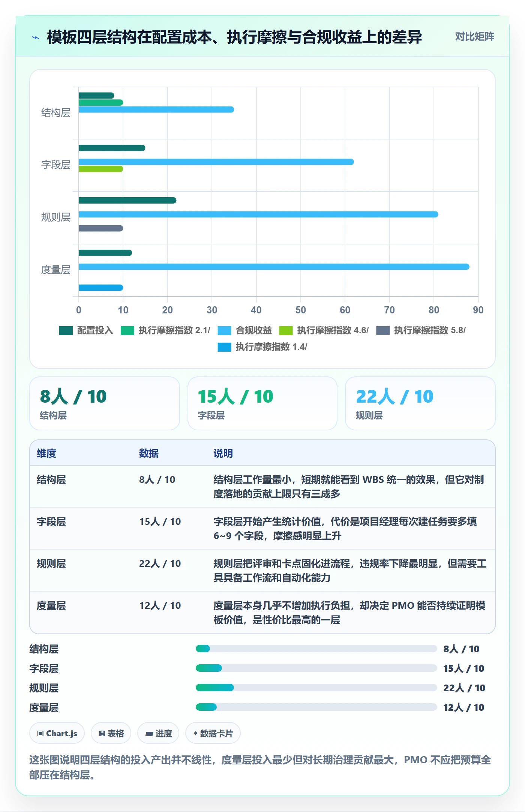Click the 22人 / 10 table cell
This screenshot has height=812, width=525.
pyautogui.click(x=160, y=563)
